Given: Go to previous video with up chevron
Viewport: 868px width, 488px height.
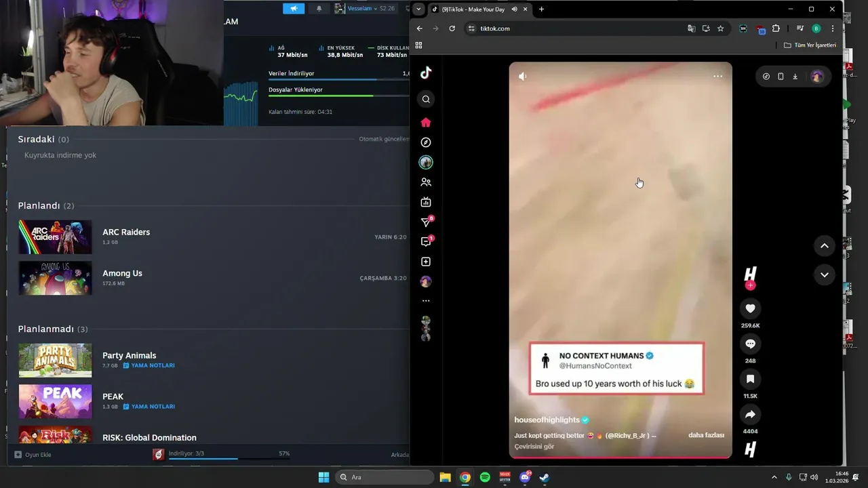Looking at the screenshot, I should point(825,246).
